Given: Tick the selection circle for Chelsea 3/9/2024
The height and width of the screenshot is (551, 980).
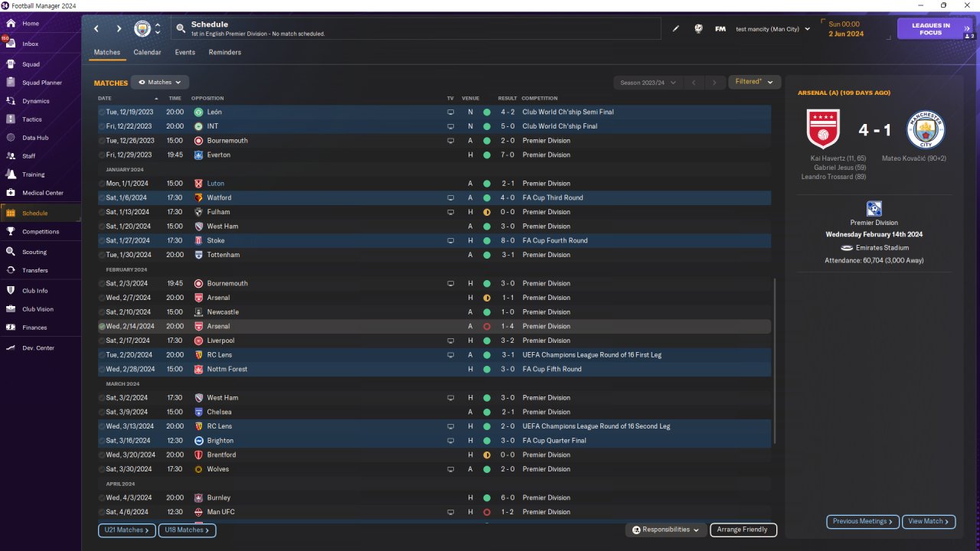Looking at the screenshot, I should [x=102, y=412].
